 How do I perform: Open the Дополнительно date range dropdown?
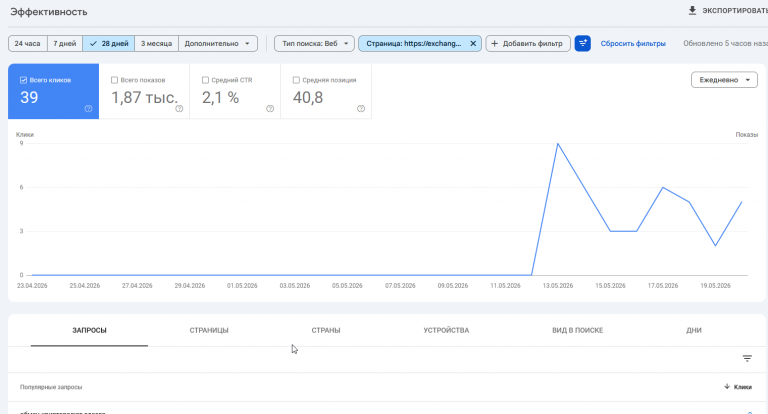pyautogui.click(x=218, y=44)
